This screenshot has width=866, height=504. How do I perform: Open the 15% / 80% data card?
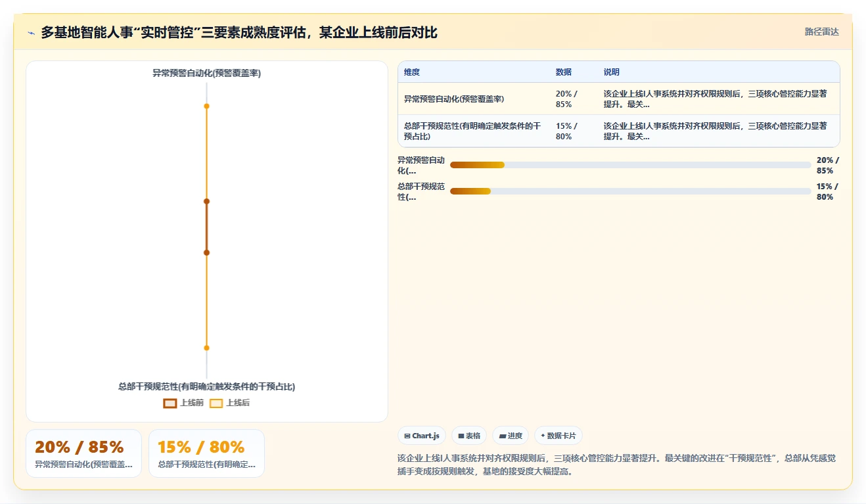click(206, 453)
